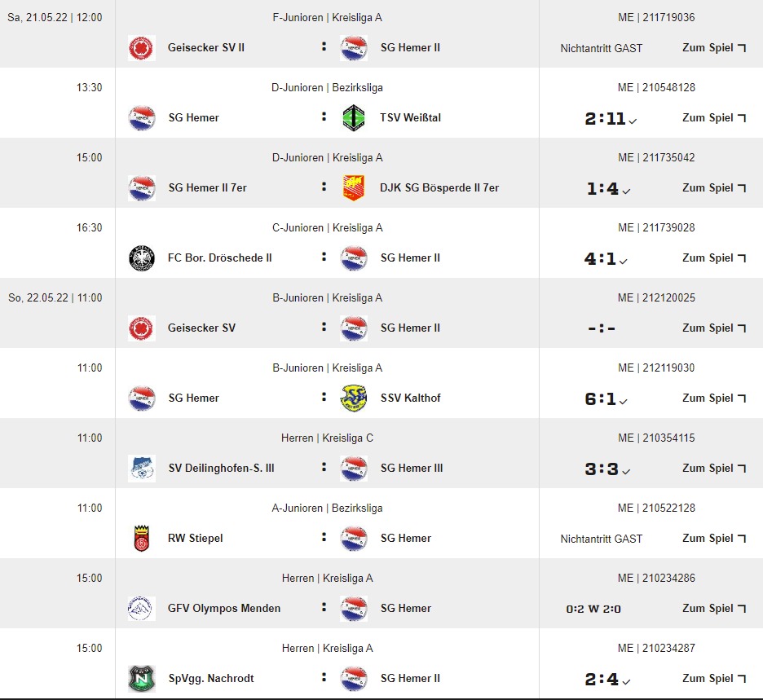Click the 3:3 result of Deilinghofen match
Image resolution: width=763 pixels, height=700 pixels.
[602, 469]
